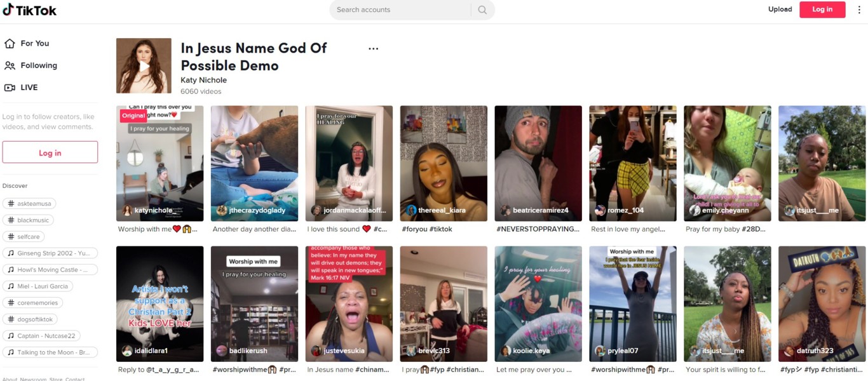This screenshot has width=868, height=381.
Task: Click the TikTok logo
Action: [30, 10]
